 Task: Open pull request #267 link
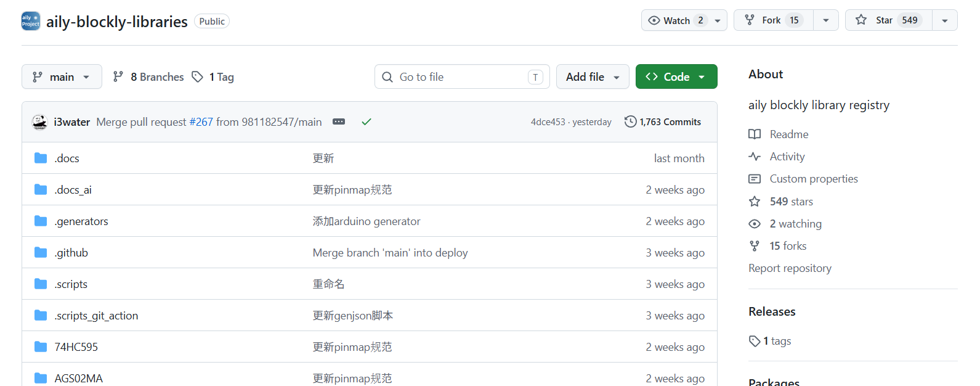(201, 122)
